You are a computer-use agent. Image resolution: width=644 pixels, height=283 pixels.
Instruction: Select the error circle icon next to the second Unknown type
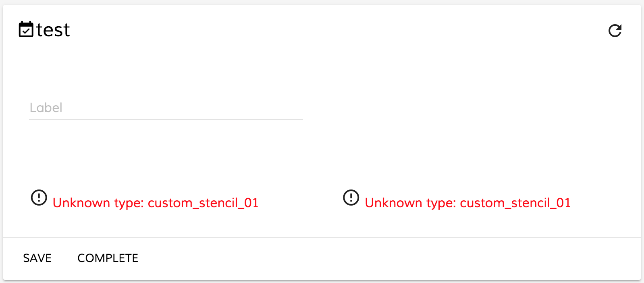tap(351, 198)
